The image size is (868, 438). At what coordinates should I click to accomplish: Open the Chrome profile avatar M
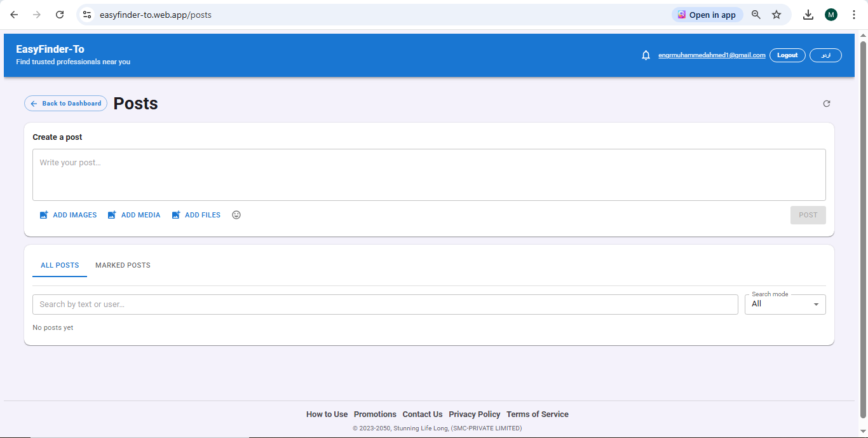pyautogui.click(x=831, y=15)
